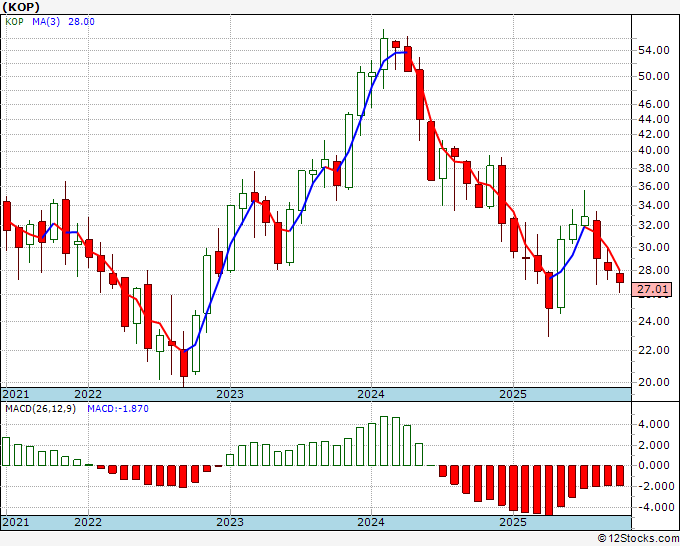Image resolution: width=680 pixels, height=546 pixels.
Task: Click 2022 on the MACD timeline
Action: 88,522
